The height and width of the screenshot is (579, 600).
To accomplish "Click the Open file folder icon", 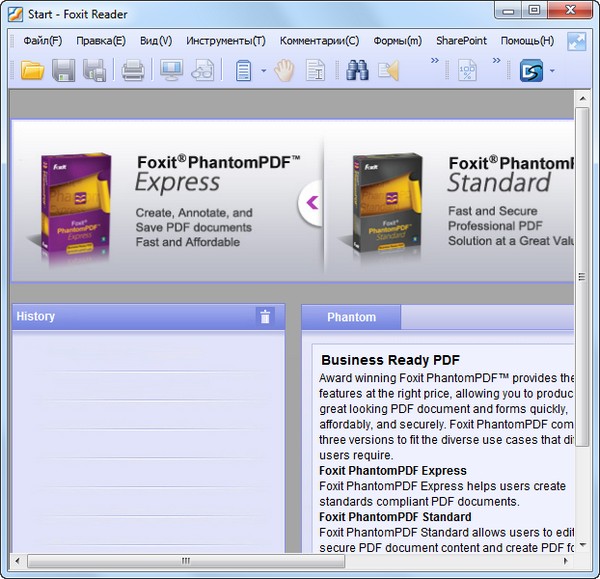I will [32, 70].
